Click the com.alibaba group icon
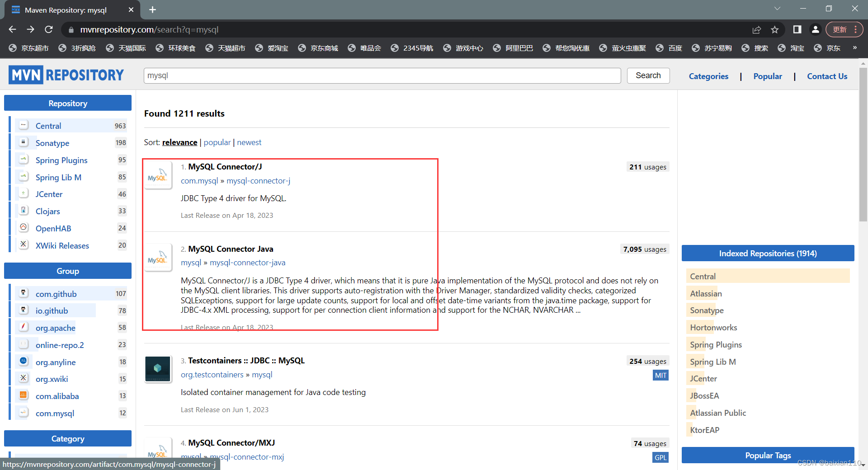Screen dimensions: 868x470 [x=24, y=395]
